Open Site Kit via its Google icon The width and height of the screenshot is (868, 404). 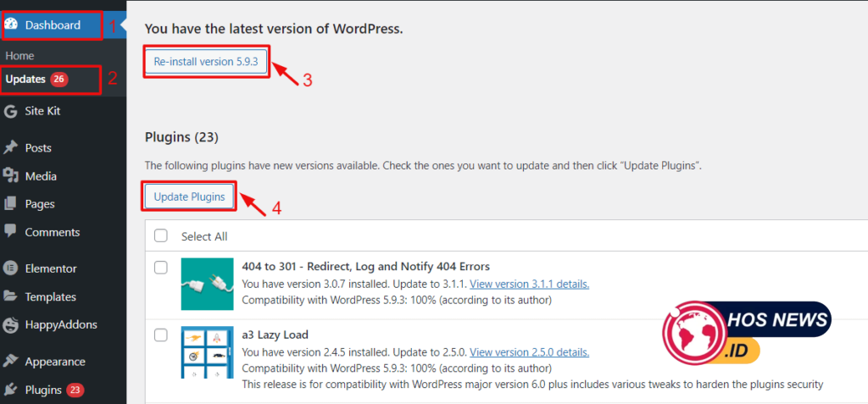[11, 111]
